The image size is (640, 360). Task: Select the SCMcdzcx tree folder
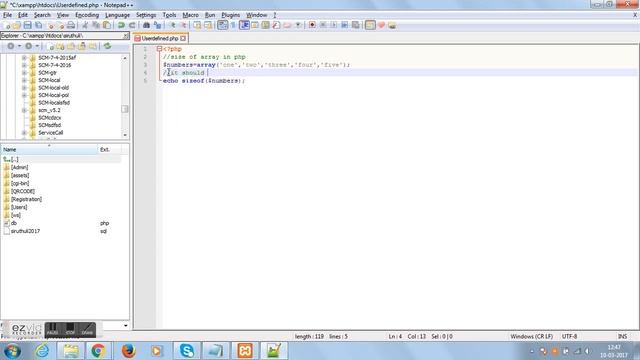(50, 118)
